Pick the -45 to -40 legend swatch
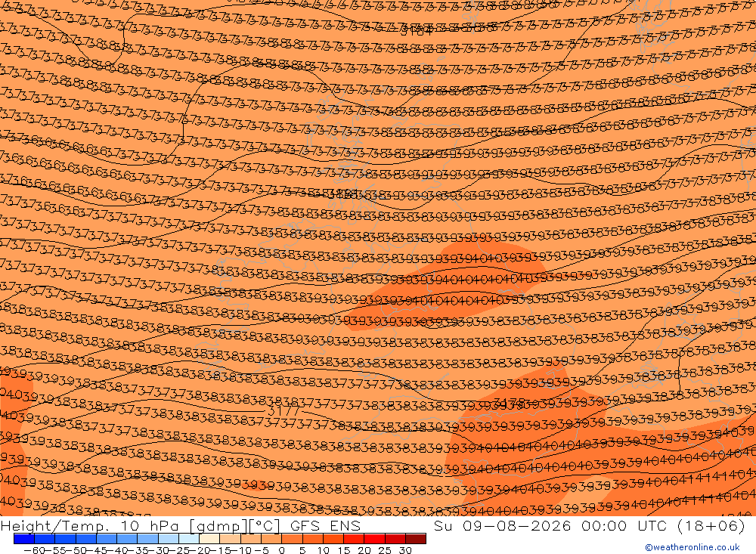The image size is (756, 554). click(106, 539)
